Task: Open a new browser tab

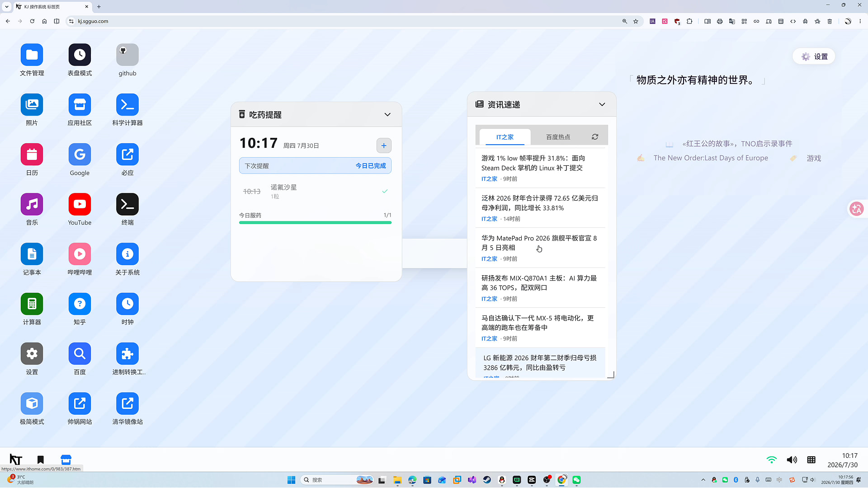Action: (99, 7)
